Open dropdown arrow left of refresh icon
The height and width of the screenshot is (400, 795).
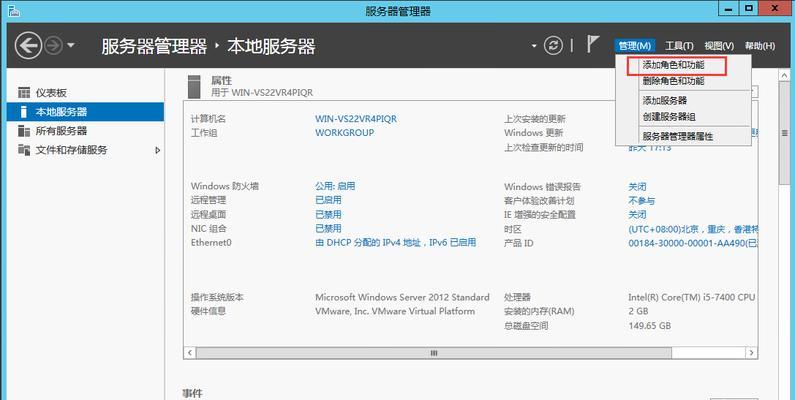[x=534, y=46]
